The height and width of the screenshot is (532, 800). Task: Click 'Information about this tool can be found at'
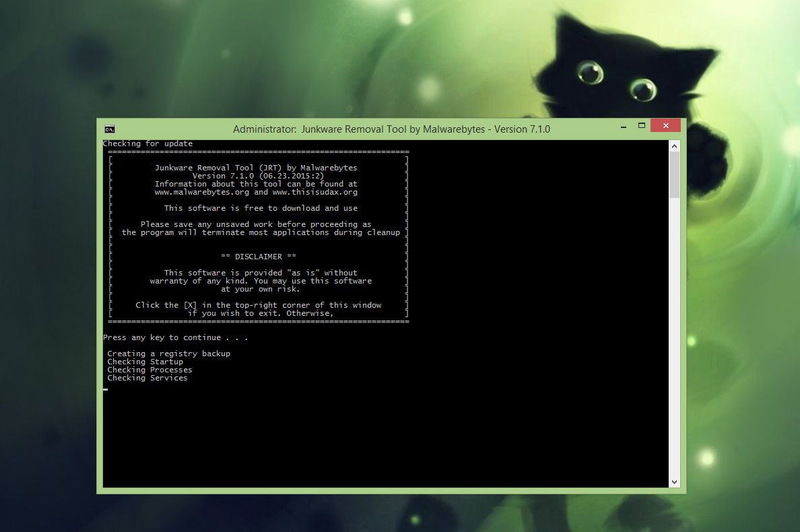[256, 184]
